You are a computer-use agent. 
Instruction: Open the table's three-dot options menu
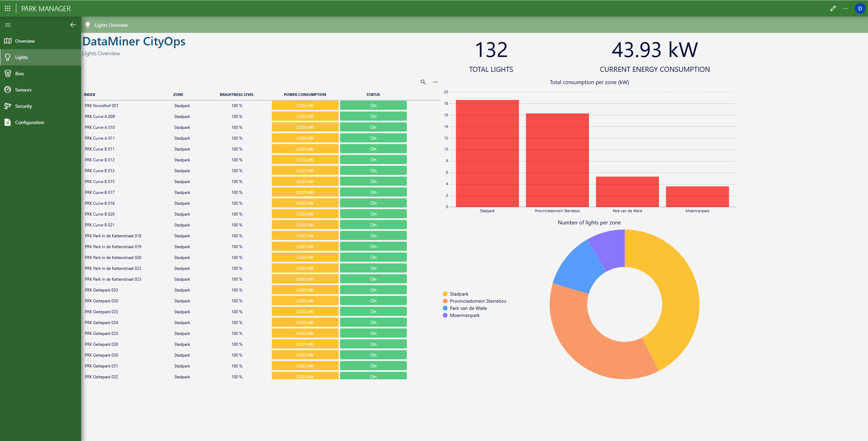pos(435,82)
